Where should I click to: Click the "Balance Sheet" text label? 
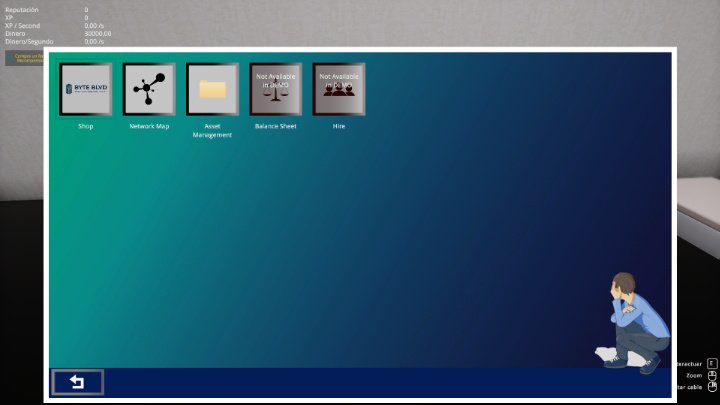coord(275,127)
